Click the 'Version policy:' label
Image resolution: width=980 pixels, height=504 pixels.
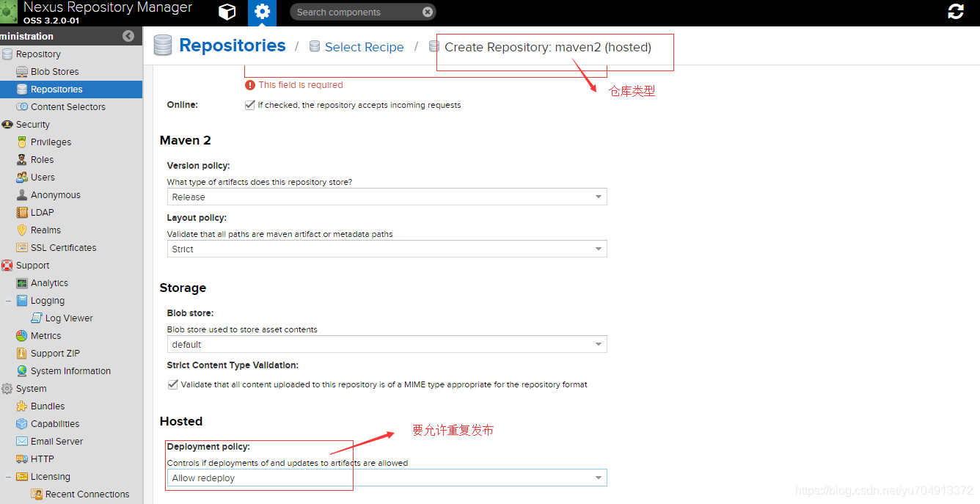pos(198,166)
